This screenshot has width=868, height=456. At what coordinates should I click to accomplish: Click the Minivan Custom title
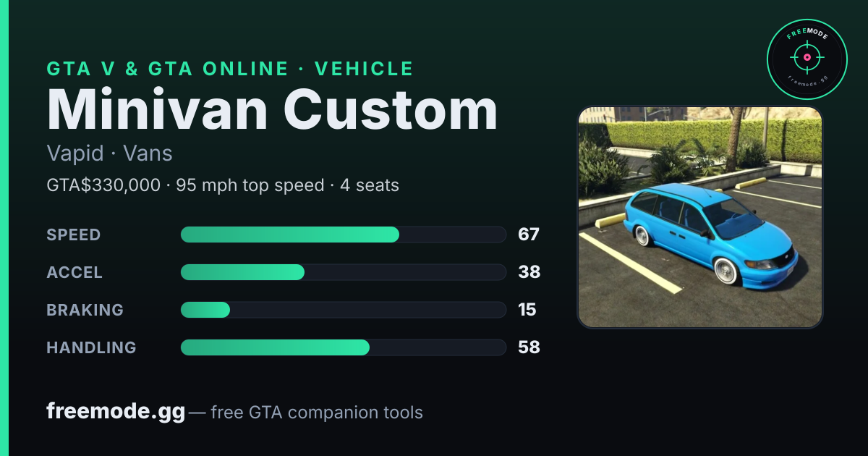pos(273,109)
